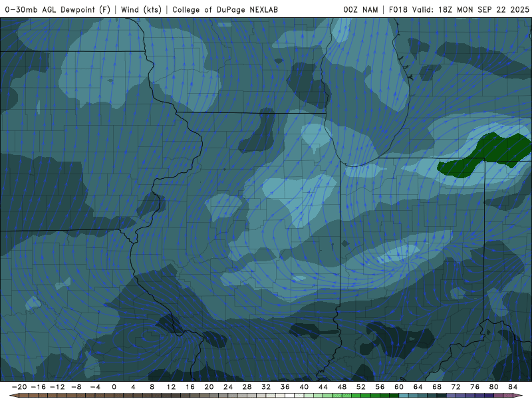Viewport: 532px width, 399px height.
Task: Click the green color bar segment below 52
Action: 366,395
